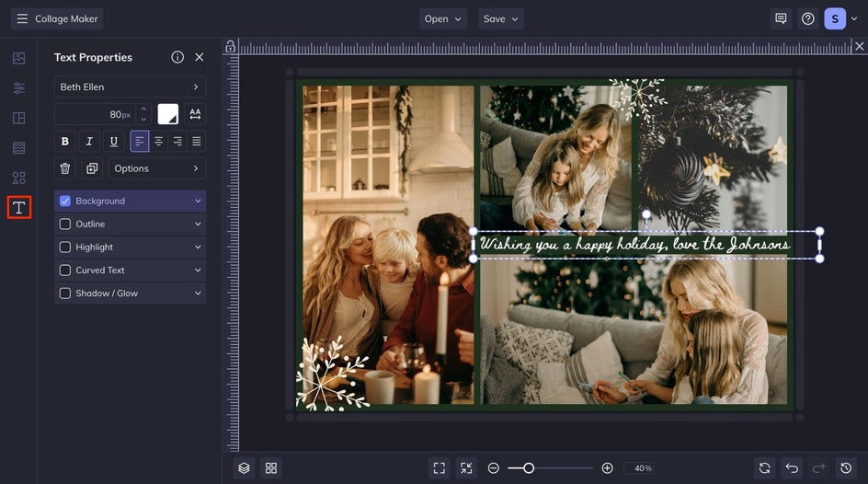
Task: Turn on Shadow / Glow checkbox
Action: point(64,294)
